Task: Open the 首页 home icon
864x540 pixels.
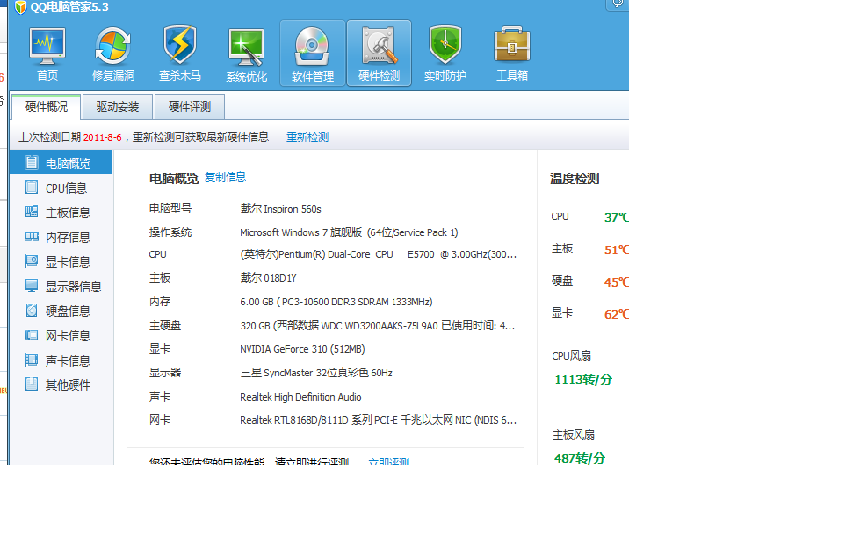Action: [47, 54]
